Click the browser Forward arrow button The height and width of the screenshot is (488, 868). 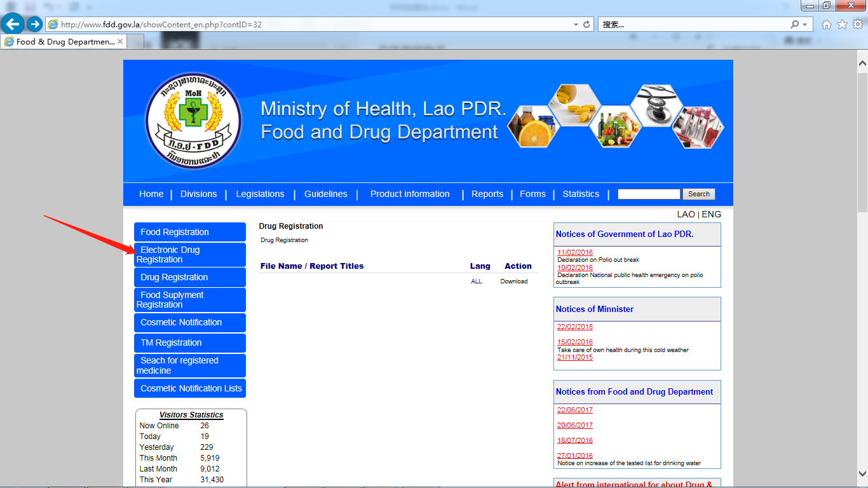click(x=34, y=24)
